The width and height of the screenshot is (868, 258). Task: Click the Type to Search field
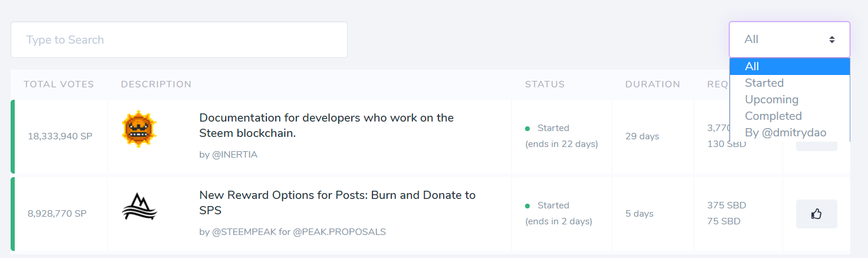[179, 40]
